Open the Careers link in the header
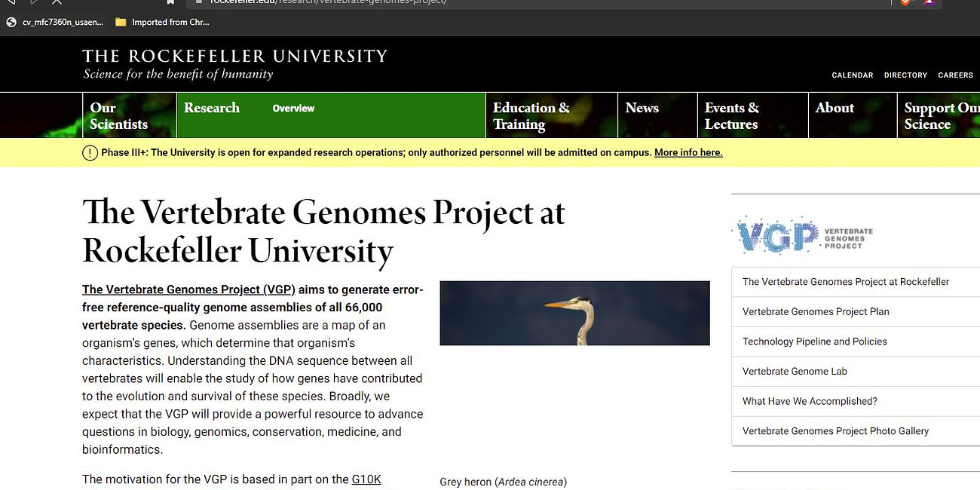 [x=955, y=75]
